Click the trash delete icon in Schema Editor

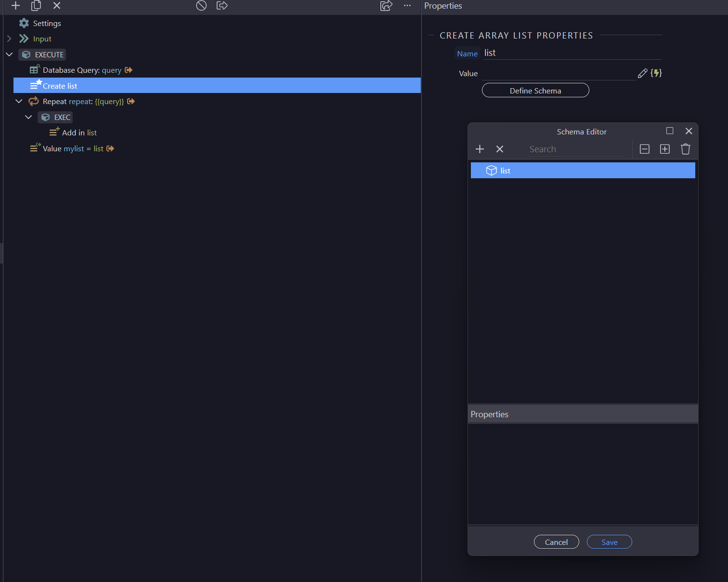click(x=686, y=149)
